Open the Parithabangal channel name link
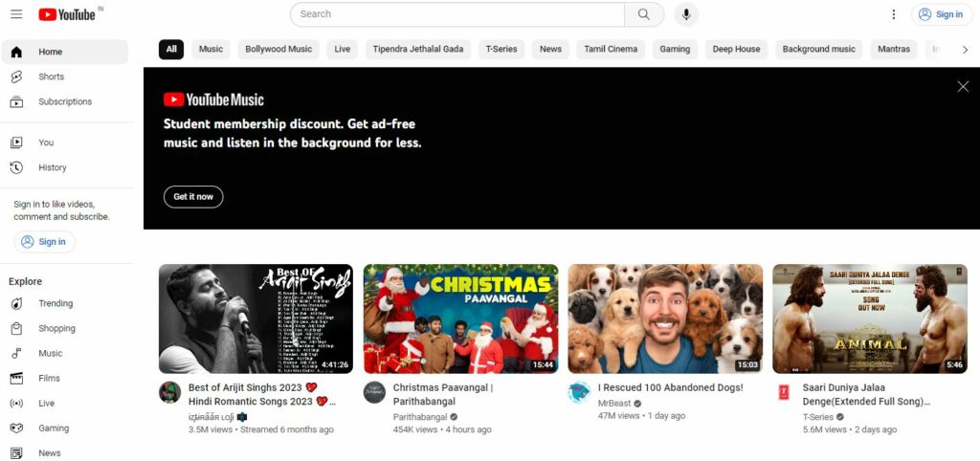The width and height of the screenshot is (980, 461). click(x=420, y=417)
